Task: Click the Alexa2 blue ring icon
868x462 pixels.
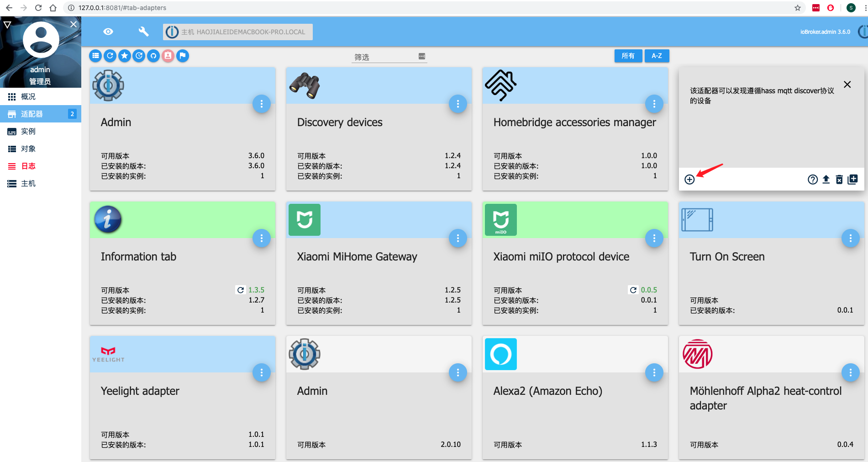Action: click(501, 354)
